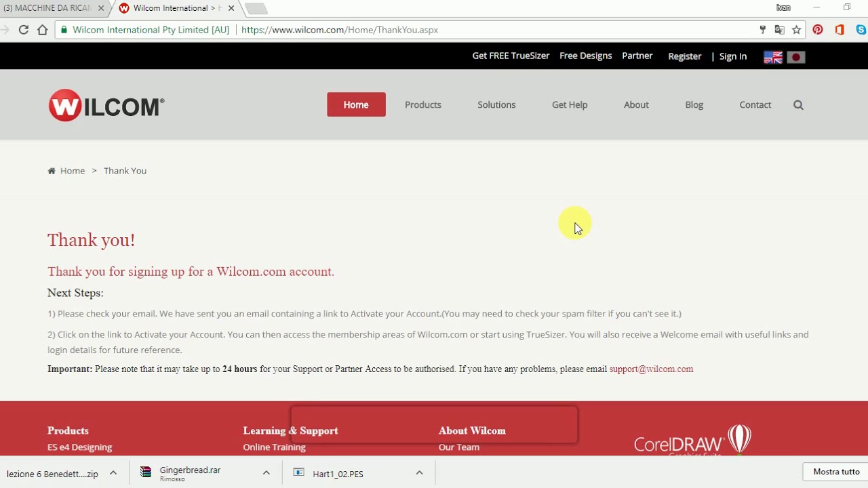This screenshot has width=868, height=488.
Task: Open the Partner link in top bar
Action: click(x=637, y=56)
